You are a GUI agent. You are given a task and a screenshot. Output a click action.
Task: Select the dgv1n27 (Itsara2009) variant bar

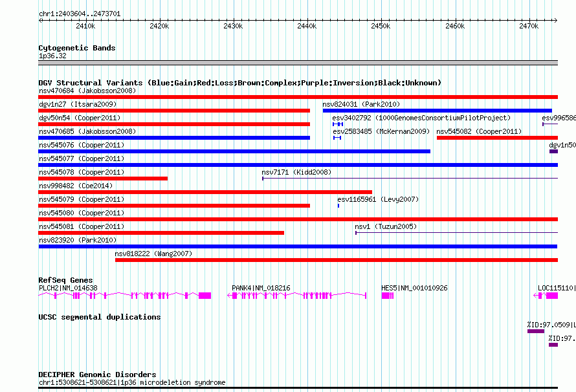[x=174, y=111]
